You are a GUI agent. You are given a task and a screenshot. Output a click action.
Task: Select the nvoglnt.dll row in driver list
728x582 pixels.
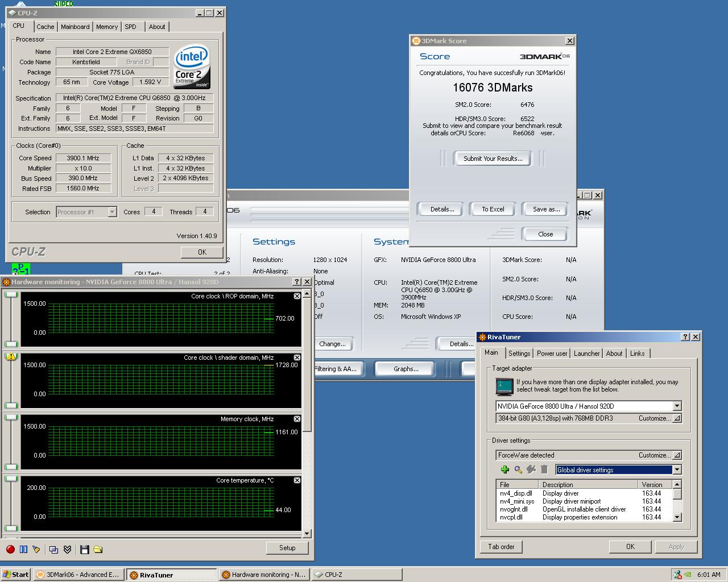point(584,509)
